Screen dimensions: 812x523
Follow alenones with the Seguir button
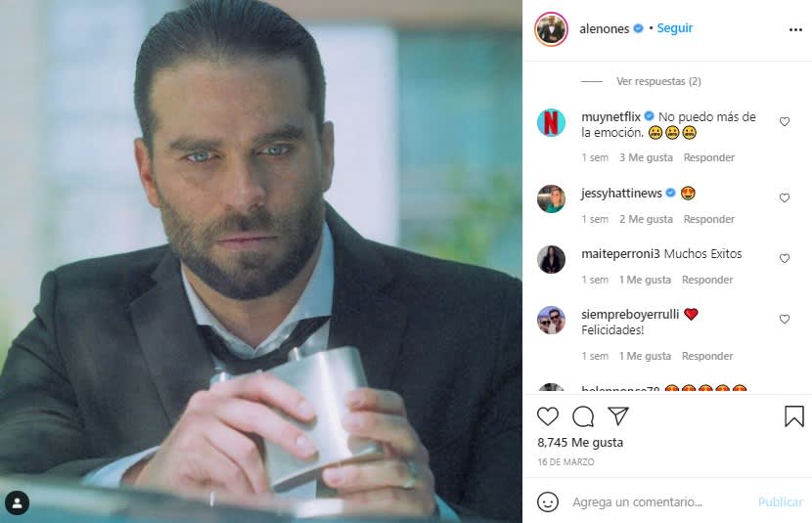674,28
